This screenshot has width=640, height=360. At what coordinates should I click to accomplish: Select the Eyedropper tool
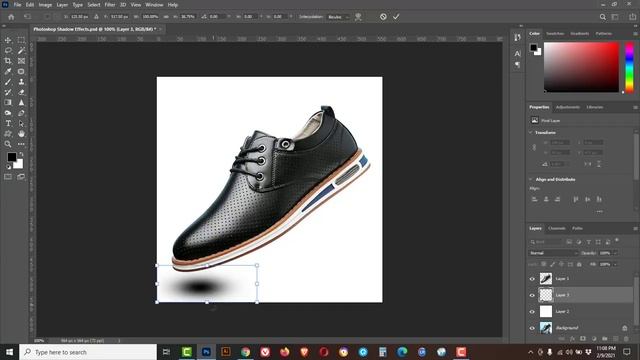pyautogui.click(x=8, y=71)
